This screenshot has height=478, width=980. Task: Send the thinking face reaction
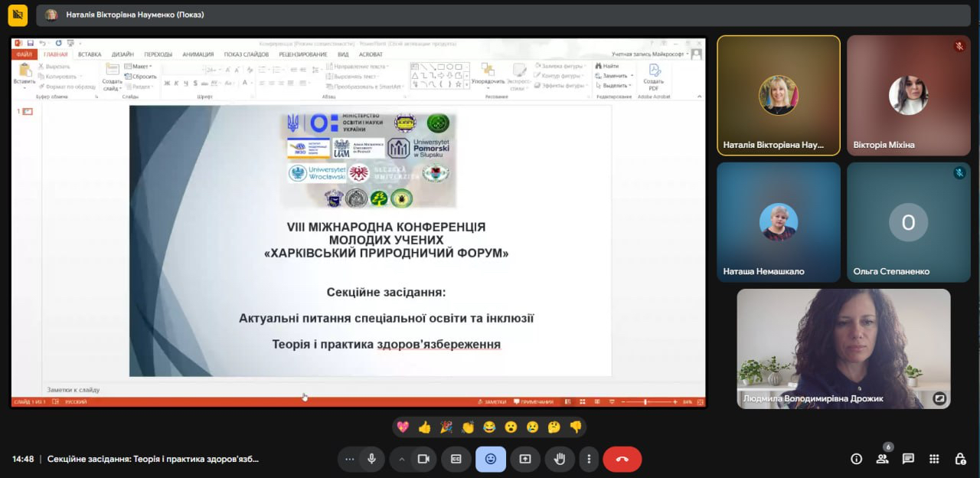coord(554,427)
